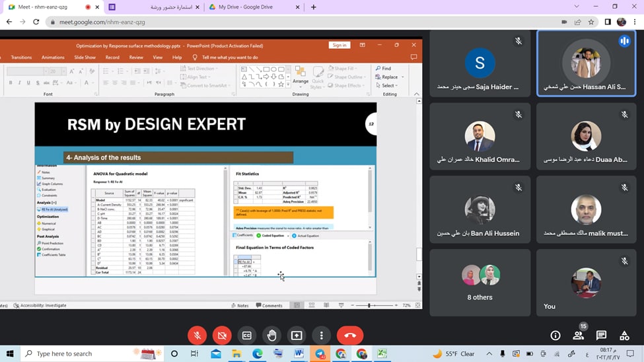This screenshot has width=644, height=362.
Task: Toggle closed captions in Meet
Action: pyautogui.click(x=247, y=335)
